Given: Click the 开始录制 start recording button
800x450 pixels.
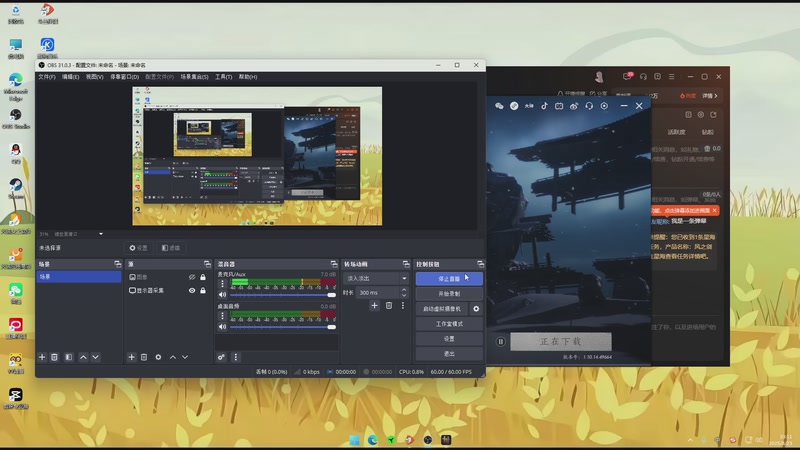Looking at the screenshot, I should (449, 294).
